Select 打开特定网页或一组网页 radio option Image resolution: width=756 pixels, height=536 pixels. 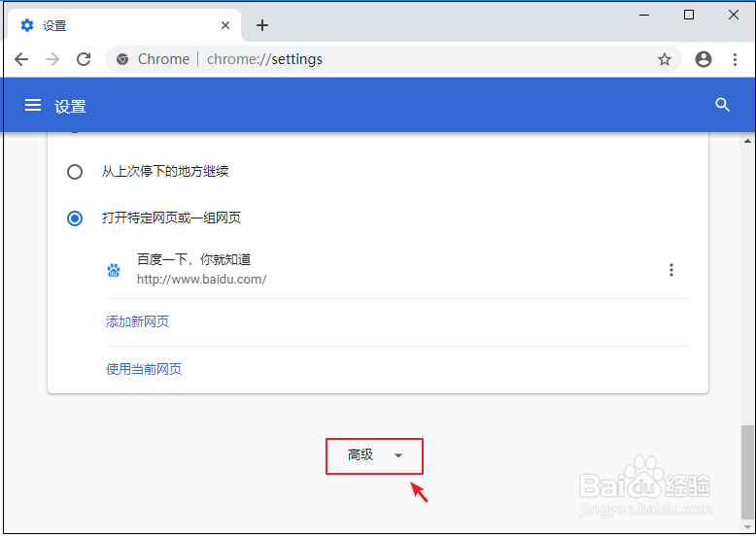74,218
